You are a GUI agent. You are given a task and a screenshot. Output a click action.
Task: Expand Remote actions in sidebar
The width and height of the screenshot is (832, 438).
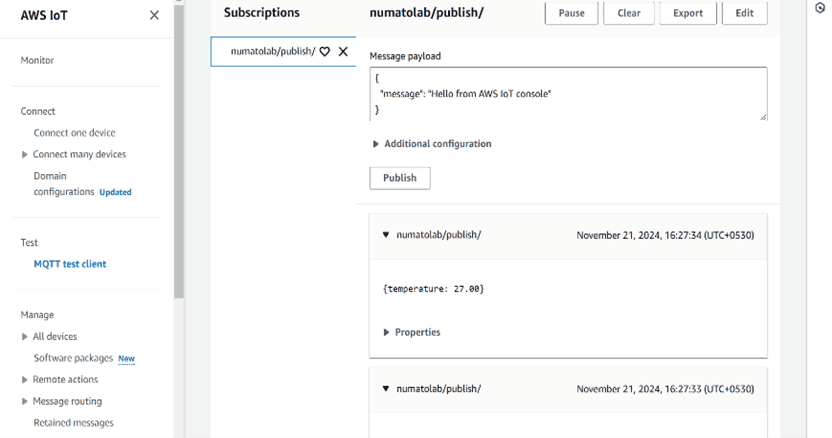point(25,380)
